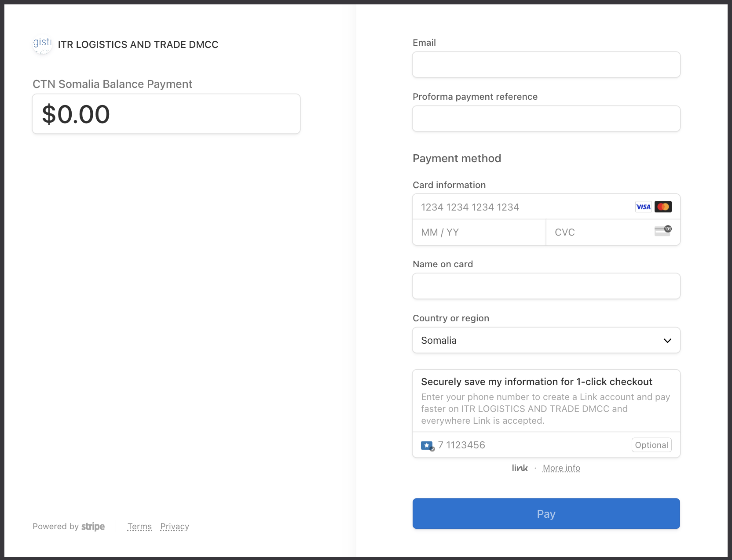The width and height of the screenshot is (732, 560).
Task: Click the CVC input field
Action: 613,232
